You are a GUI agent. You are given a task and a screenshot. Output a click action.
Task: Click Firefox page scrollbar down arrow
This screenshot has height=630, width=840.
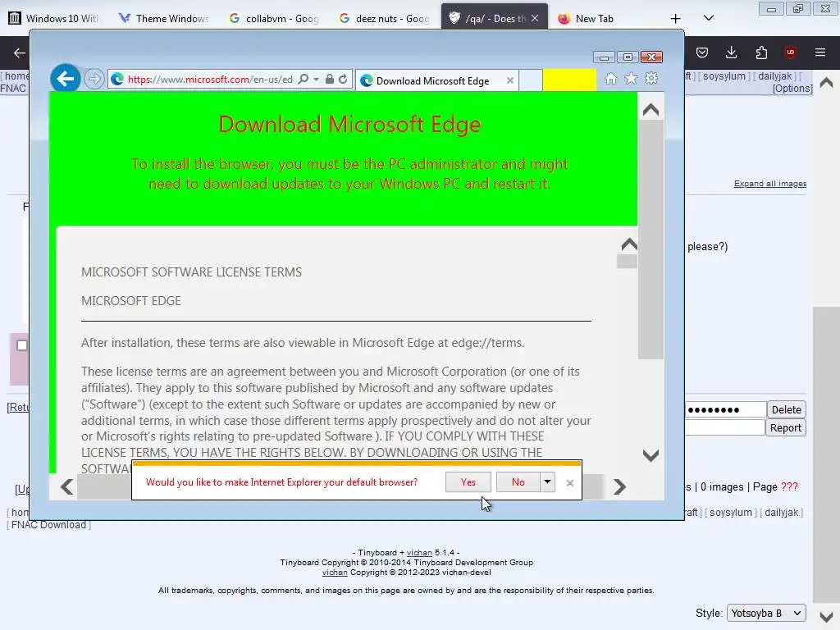pyautogui.click(x=827, y=617)
